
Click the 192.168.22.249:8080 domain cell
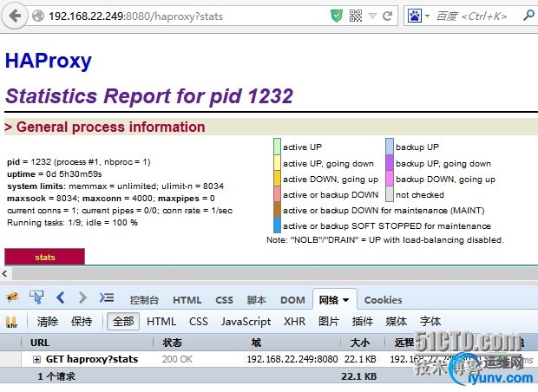tap(292, 359)
